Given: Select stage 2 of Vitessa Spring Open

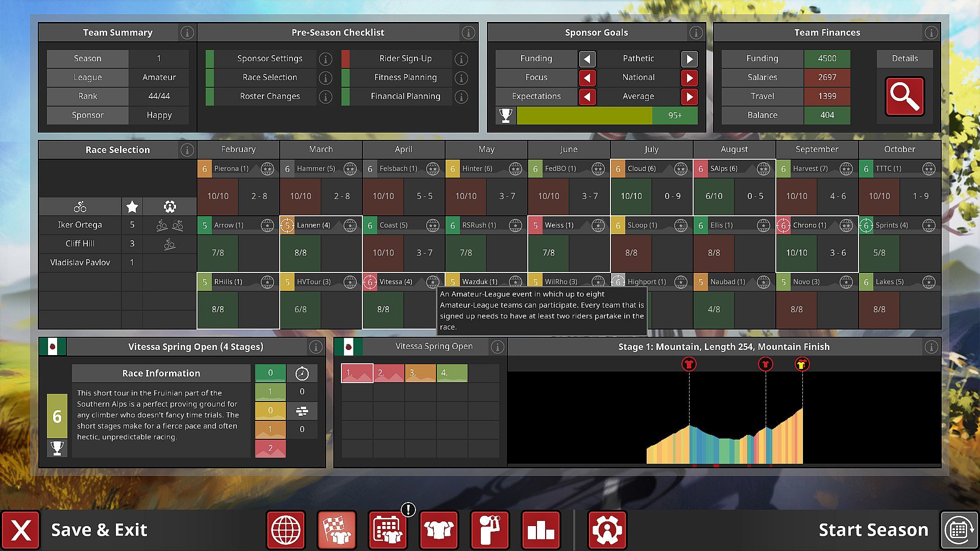Looking at the screenshot, I should tap(388, 373).
